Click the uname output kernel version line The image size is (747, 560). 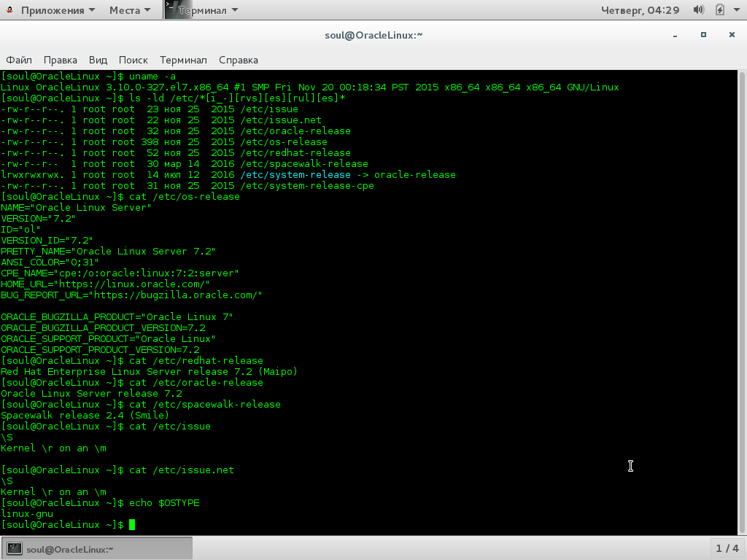pos(309,87)
